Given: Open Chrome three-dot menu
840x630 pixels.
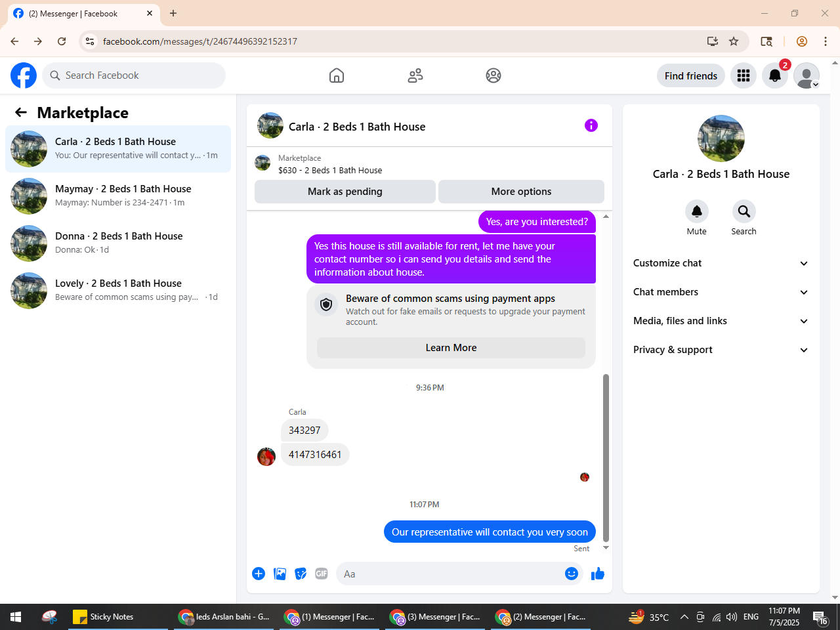Looking at the screenshot, I should [x=826, y=41].
